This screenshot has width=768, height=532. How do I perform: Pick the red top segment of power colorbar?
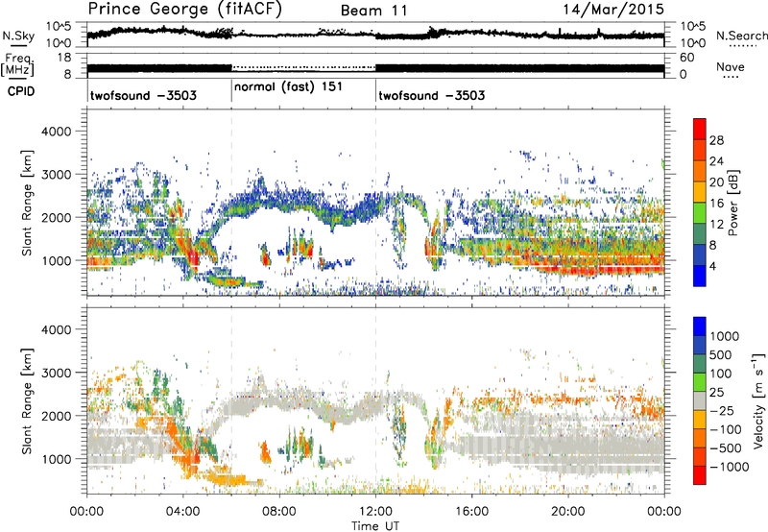700,129
